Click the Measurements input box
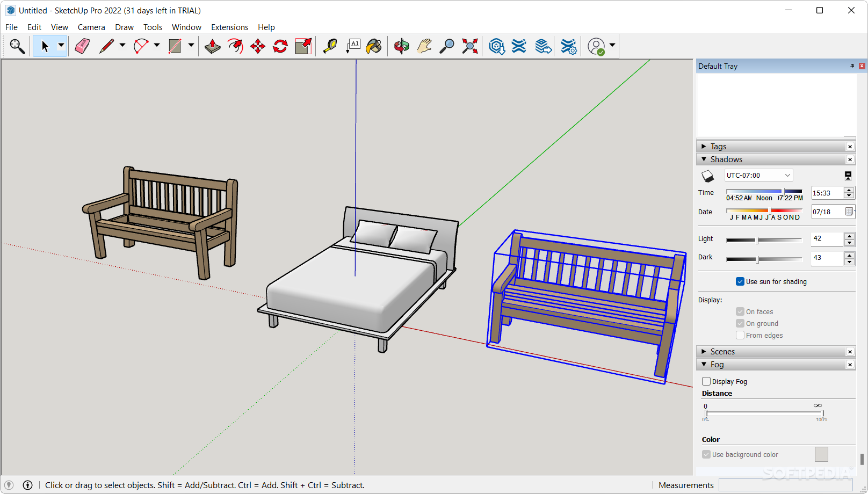The height and width of the screenshot is (494, 868). click(785, 485)
